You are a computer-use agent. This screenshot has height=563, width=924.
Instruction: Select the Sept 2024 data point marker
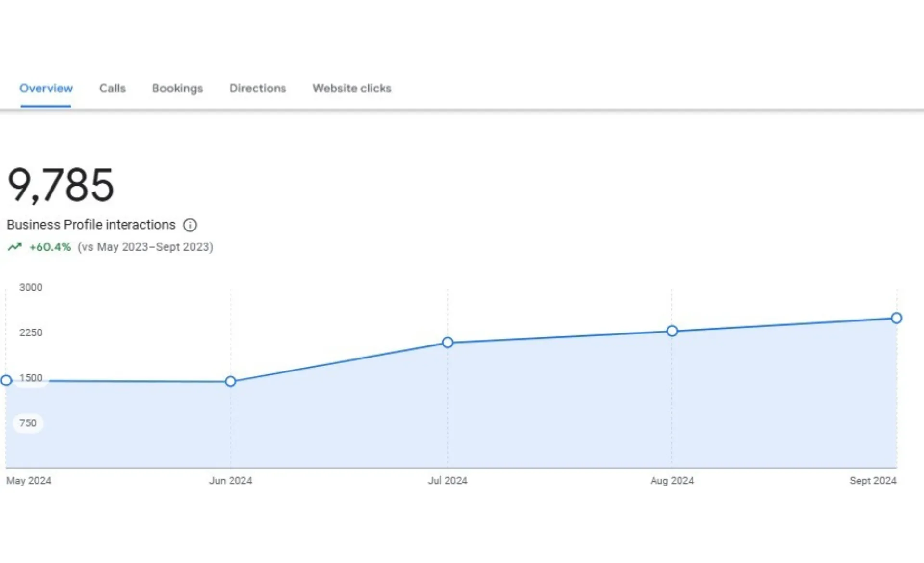[896, 318]
